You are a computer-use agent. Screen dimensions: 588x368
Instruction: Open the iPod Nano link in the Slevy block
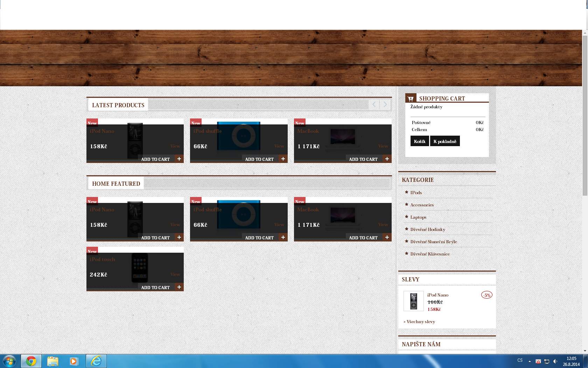[x=438, y=295]
